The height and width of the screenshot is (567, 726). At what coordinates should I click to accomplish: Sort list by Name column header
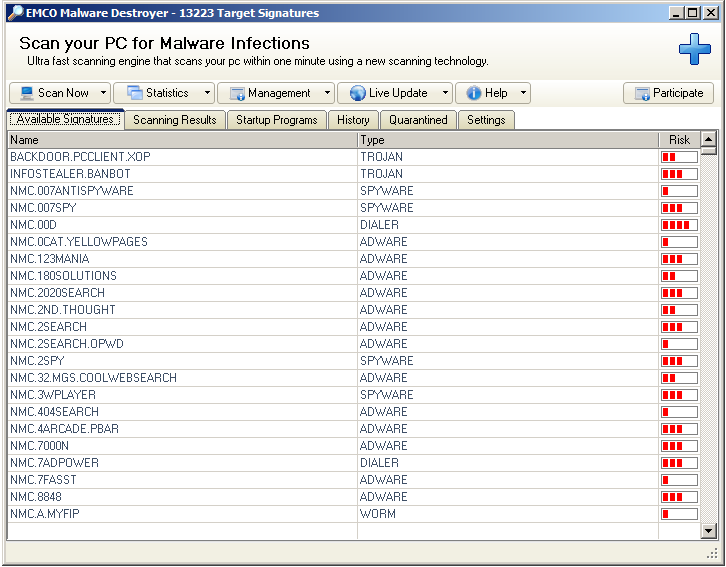(x=181, y=140)
